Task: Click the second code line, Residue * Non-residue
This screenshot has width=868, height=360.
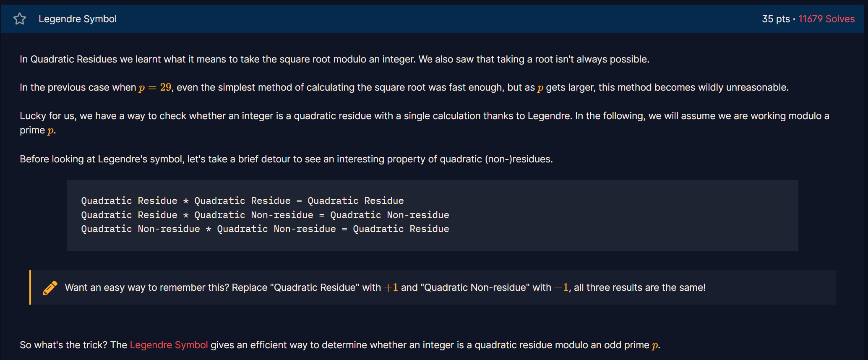Action: [x=265, y=215]
